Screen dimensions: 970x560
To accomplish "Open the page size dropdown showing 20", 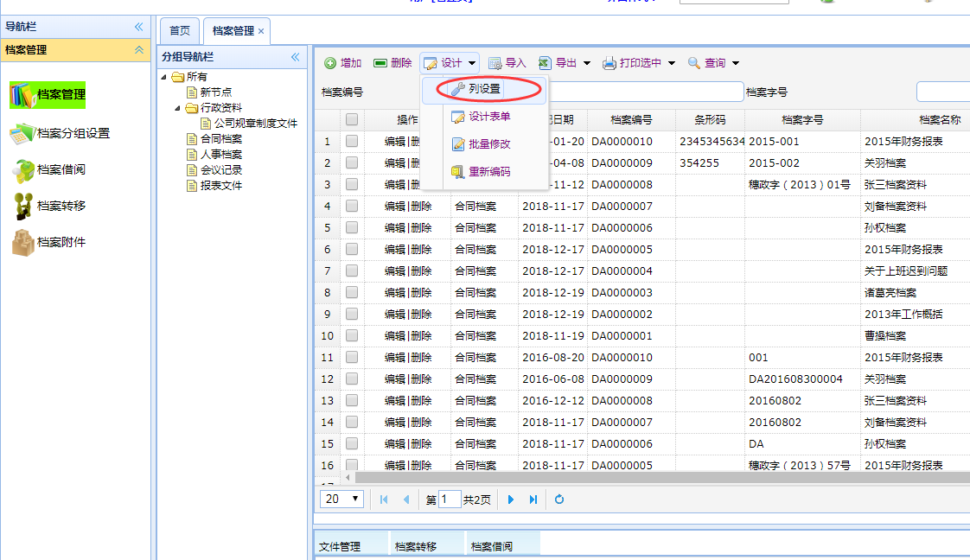I will click(343, 500).
